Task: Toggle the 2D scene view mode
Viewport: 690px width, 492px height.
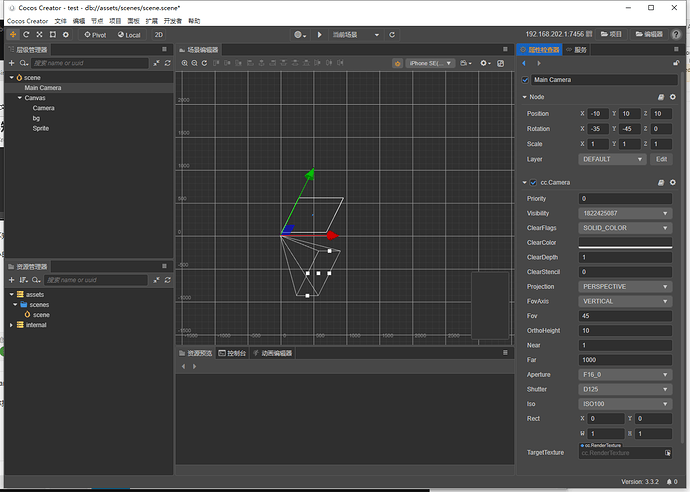Action: (x=159, y=35)
